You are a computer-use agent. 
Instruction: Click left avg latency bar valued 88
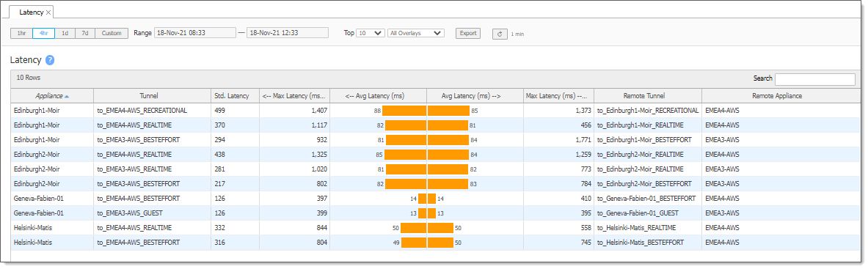404,111
